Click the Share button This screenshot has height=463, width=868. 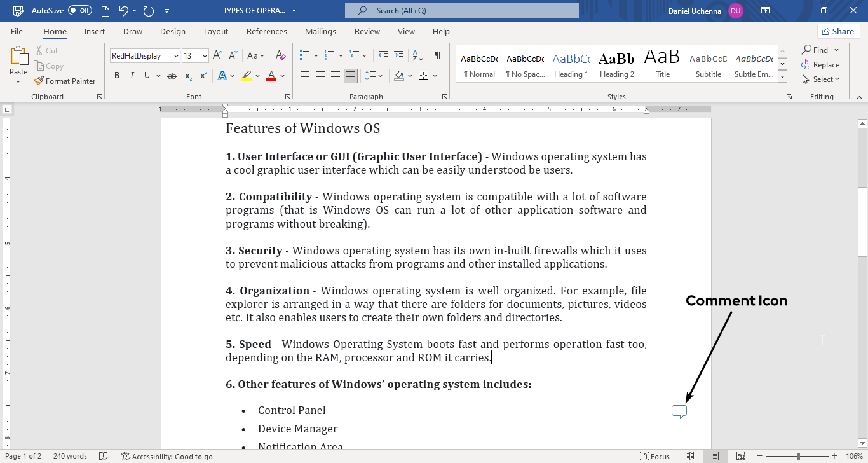[x=838, y=31]
